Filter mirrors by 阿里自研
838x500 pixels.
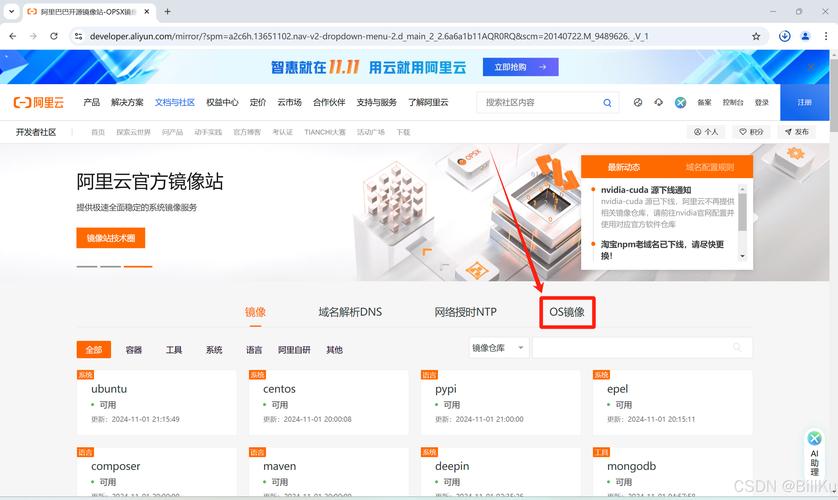click(x=294, y=349)
